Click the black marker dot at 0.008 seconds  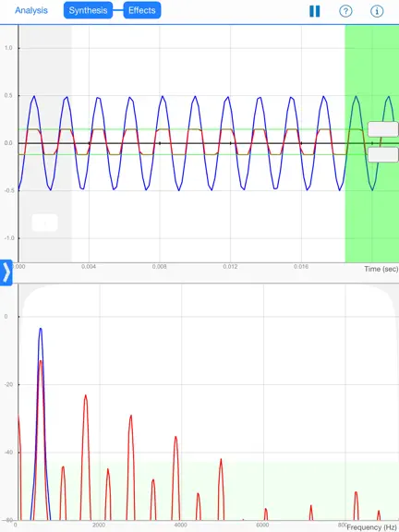tap(160, 143)
